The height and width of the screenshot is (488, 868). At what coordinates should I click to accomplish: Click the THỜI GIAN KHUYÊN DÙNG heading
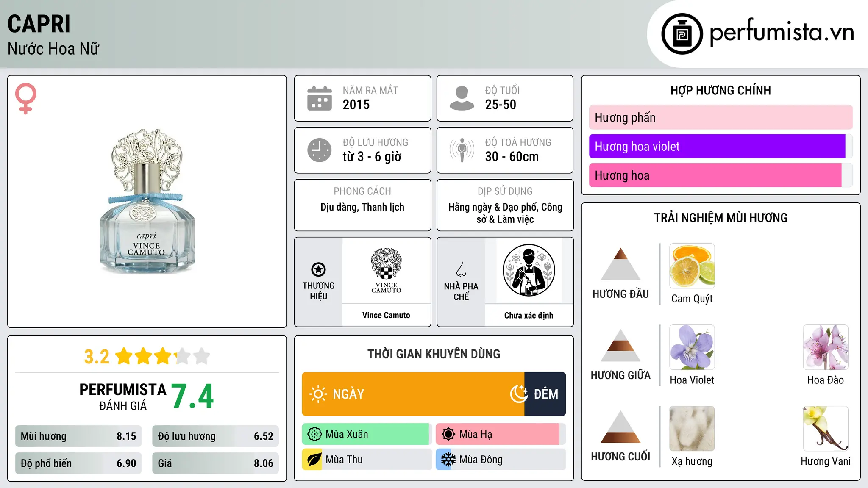point(434,354)
